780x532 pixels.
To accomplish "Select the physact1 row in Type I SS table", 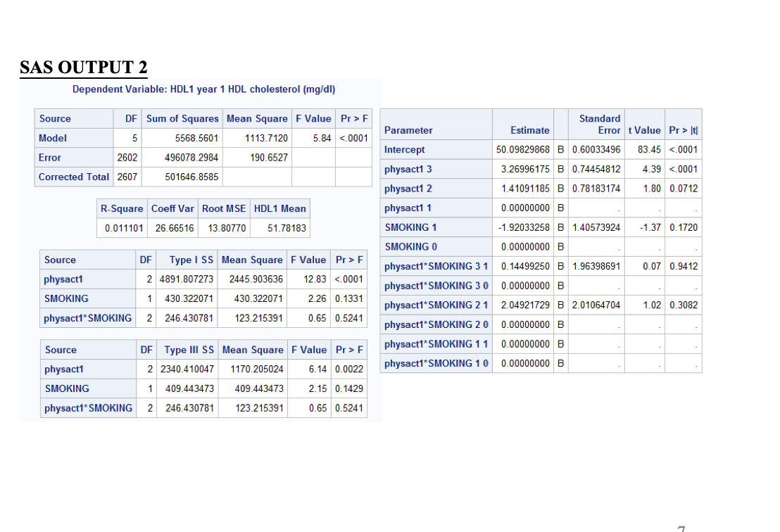I will [x=63, y=279].
